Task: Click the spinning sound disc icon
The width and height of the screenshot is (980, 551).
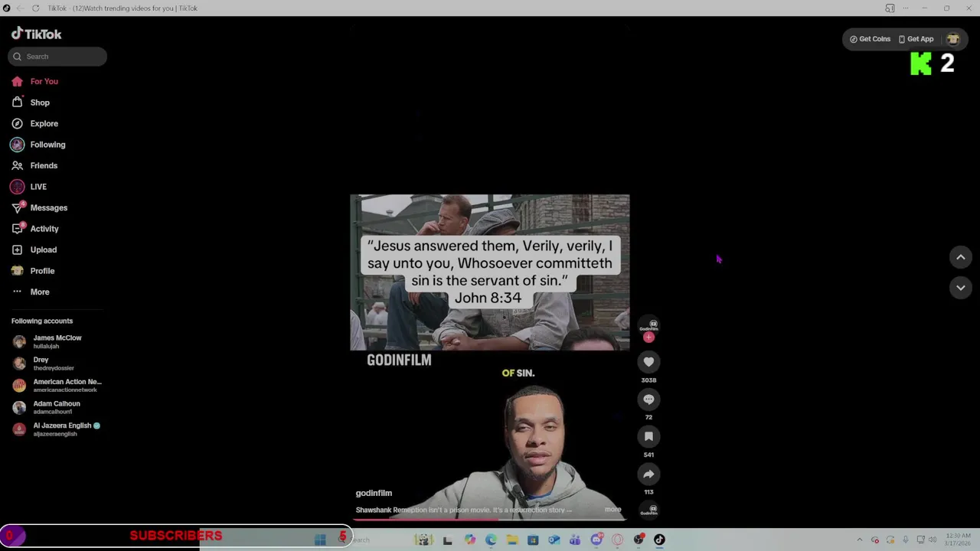Action: pyautogui.click(x=648, y=510)
